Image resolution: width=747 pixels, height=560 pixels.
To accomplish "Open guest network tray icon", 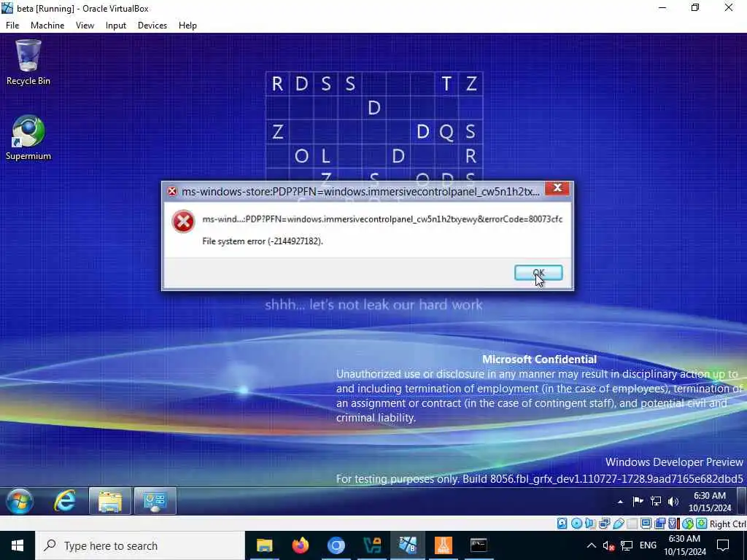I will tap(656, 501).
